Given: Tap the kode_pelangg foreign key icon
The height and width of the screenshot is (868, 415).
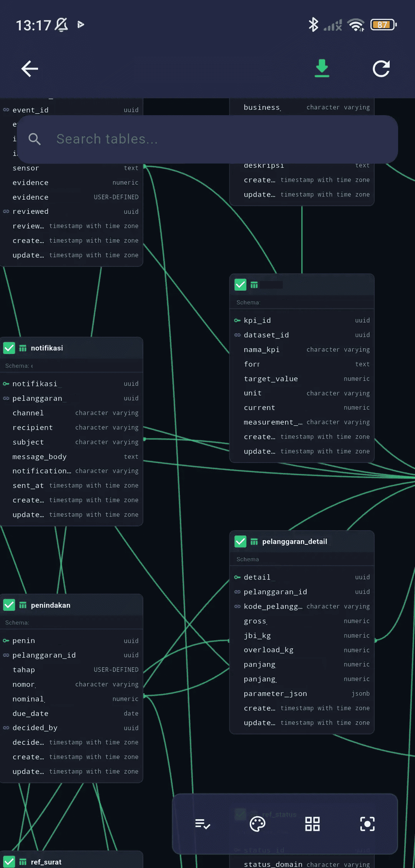Looking at the screenshot, I should click(x=237, y=607).
